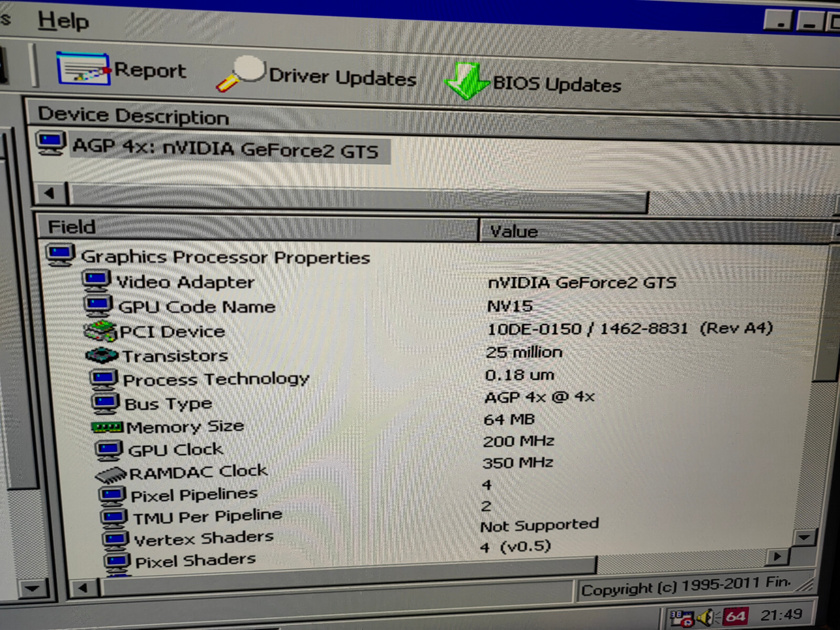Click the Not Supported vertex shaders value
This screenshot has height=630, width=840.
pos(539,525)
